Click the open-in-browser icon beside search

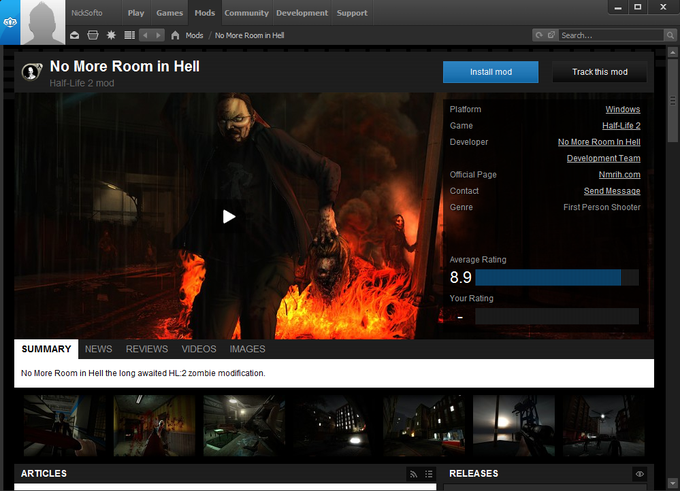tap(551, 35)
